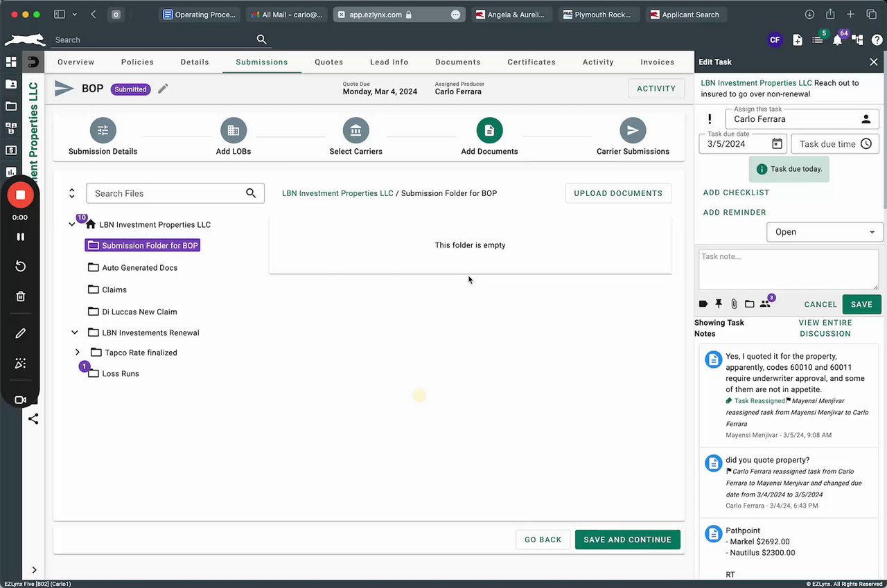Open the hierarchy tree icon in top bar
887x588 pixels.
858,40
